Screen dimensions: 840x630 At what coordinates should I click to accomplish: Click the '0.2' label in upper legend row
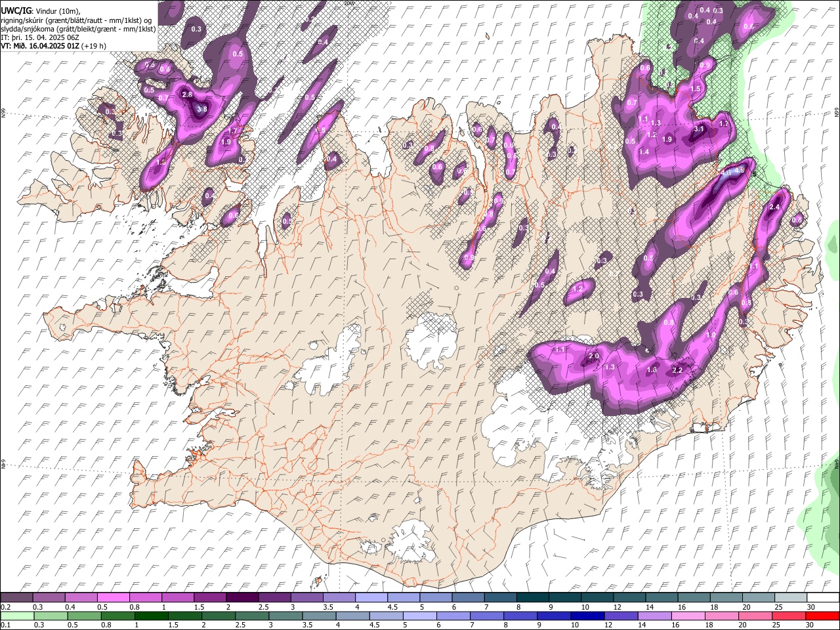click(x=6, y=607)
